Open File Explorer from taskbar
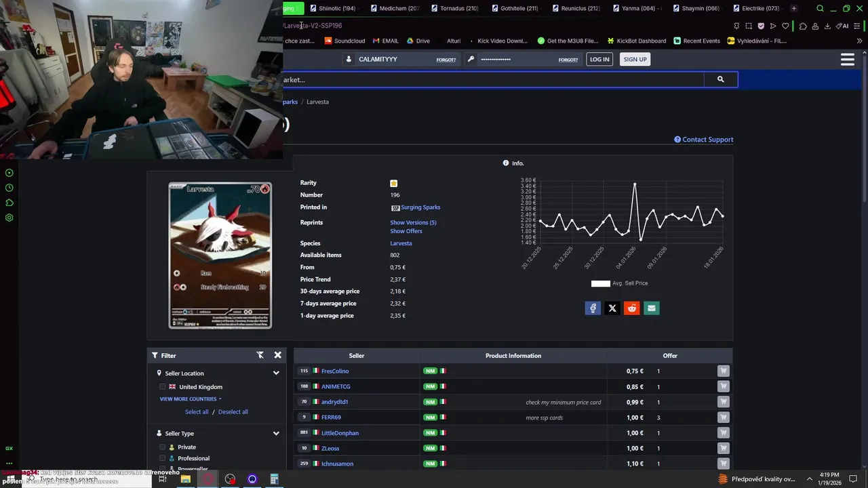The image size is (868, 488). point(185,479)
